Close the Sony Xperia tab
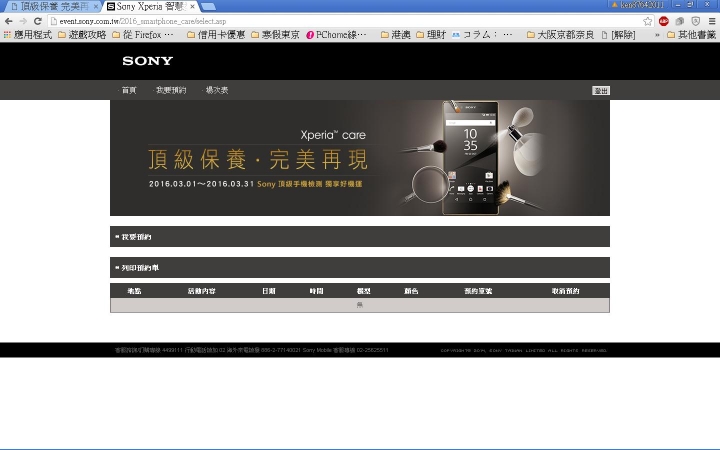 tap(192, 6)
